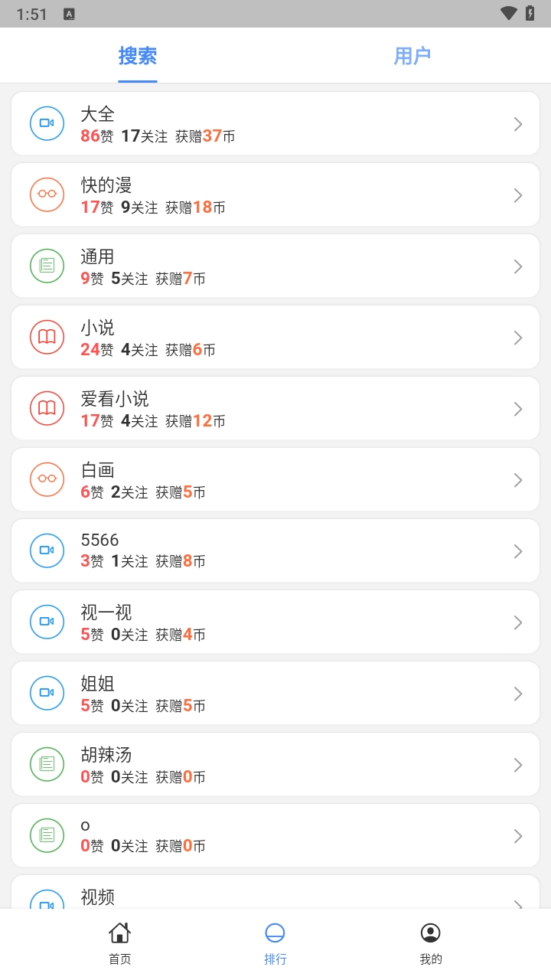The width and height of the screenshot is (551, 980).
Task: Select the 搜索 tab at top
Action: [138, 56]
